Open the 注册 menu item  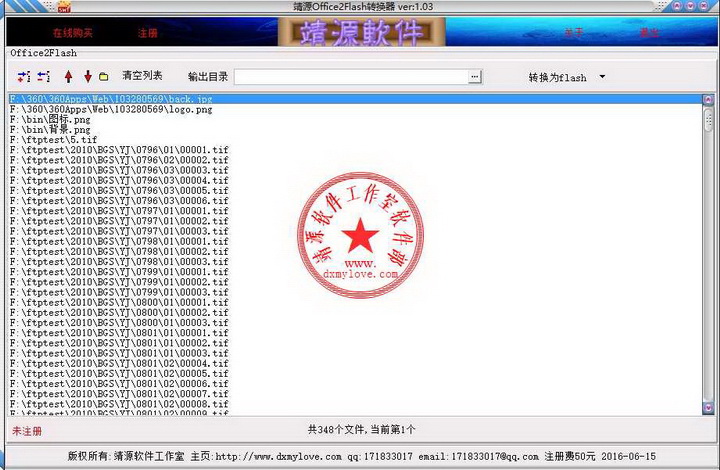pyautogui.click(x=147, y=33)
